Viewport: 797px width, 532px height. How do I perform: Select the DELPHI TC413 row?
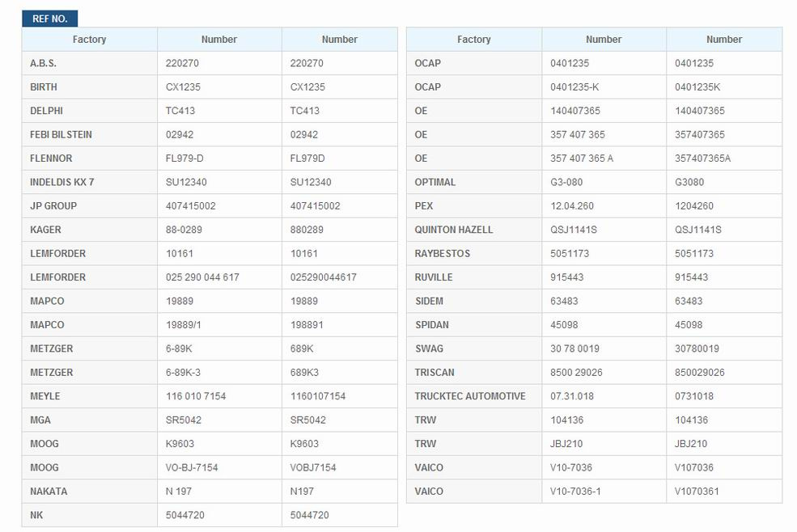pyautogui.click(x=210, y=111)
